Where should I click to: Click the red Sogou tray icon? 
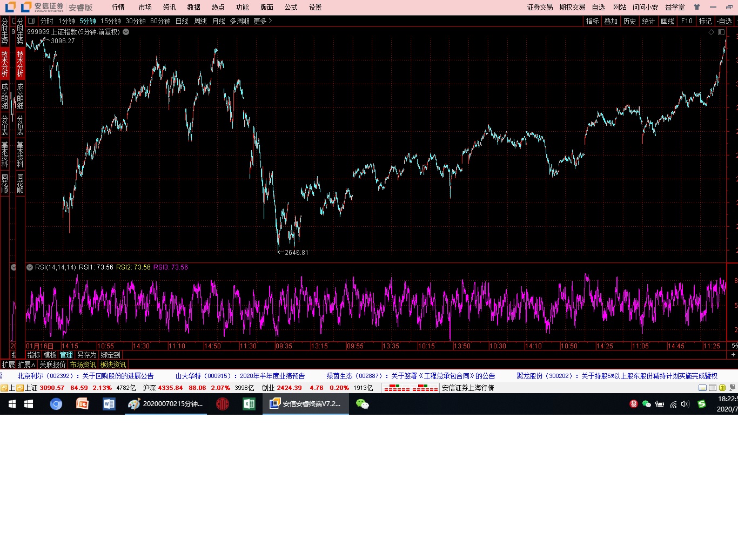[634, 404]
